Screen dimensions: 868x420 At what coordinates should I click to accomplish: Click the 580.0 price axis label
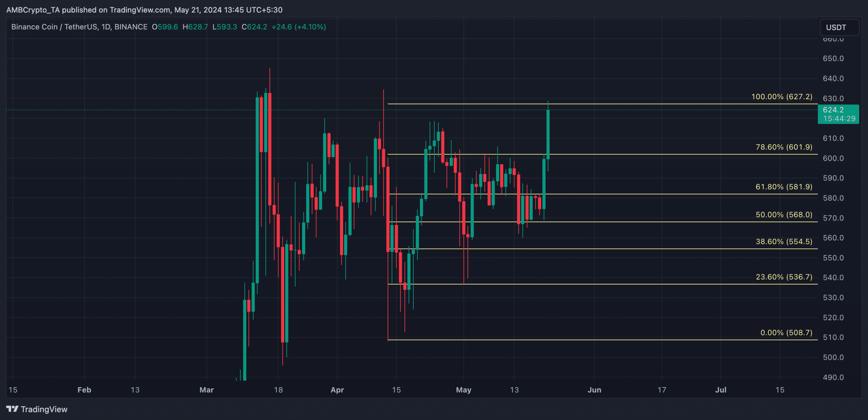(833, 198)
